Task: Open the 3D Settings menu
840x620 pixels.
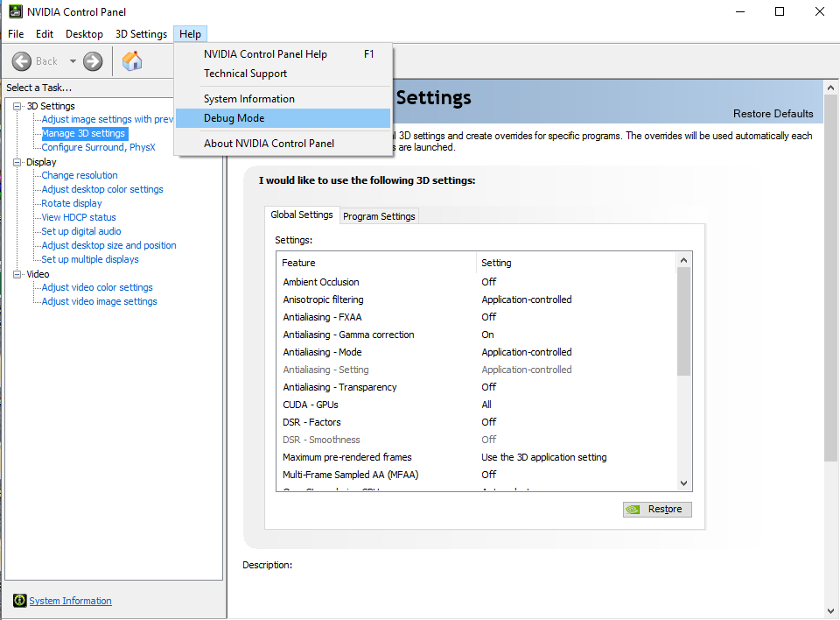Action: coord(141,34)
